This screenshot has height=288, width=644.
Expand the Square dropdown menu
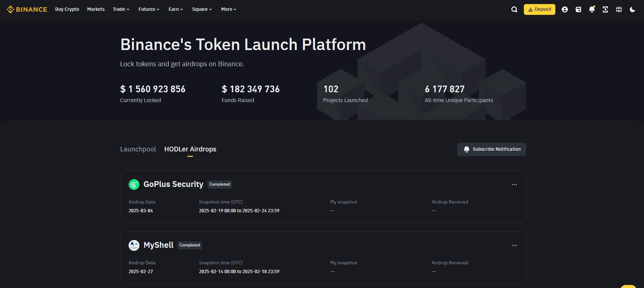pos(202,9)
